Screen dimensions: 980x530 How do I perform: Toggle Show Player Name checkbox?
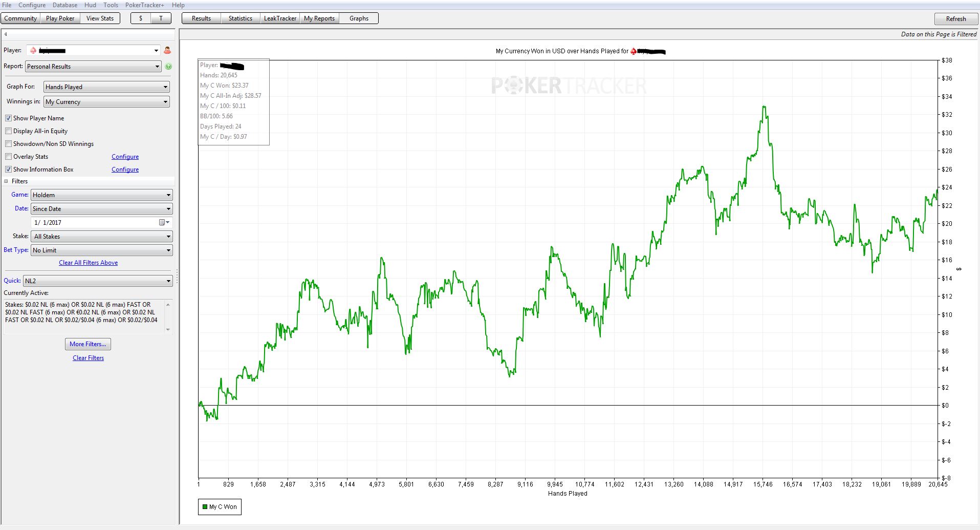(x=8, y=118)
